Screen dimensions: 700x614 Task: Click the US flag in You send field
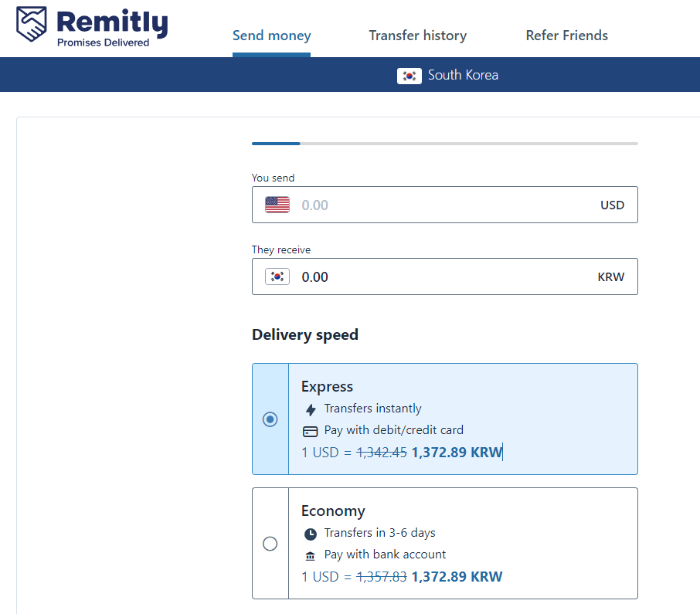277,205
